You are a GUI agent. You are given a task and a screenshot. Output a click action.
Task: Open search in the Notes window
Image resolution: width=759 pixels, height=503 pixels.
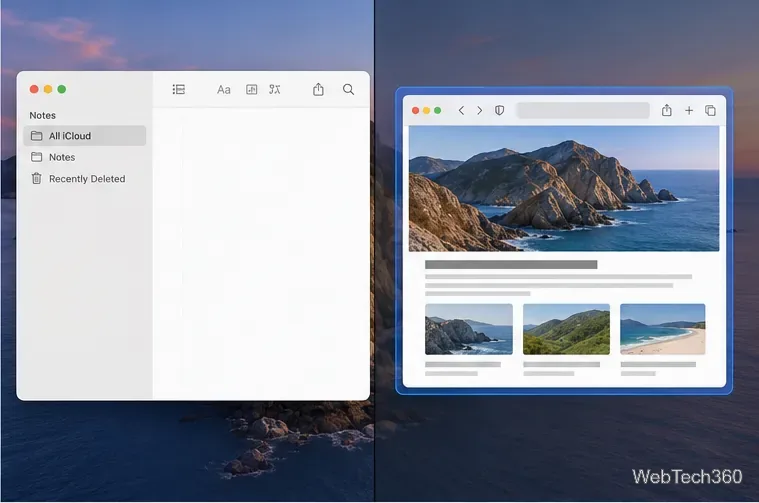349,89
